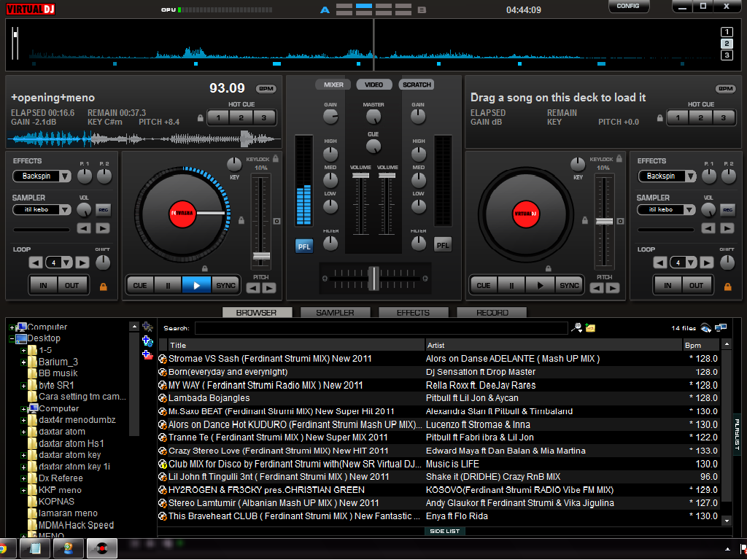The width and height of the screenshot is (747, 560).
Task: Select waveform zoom level 3
Action: coord(727,55)
